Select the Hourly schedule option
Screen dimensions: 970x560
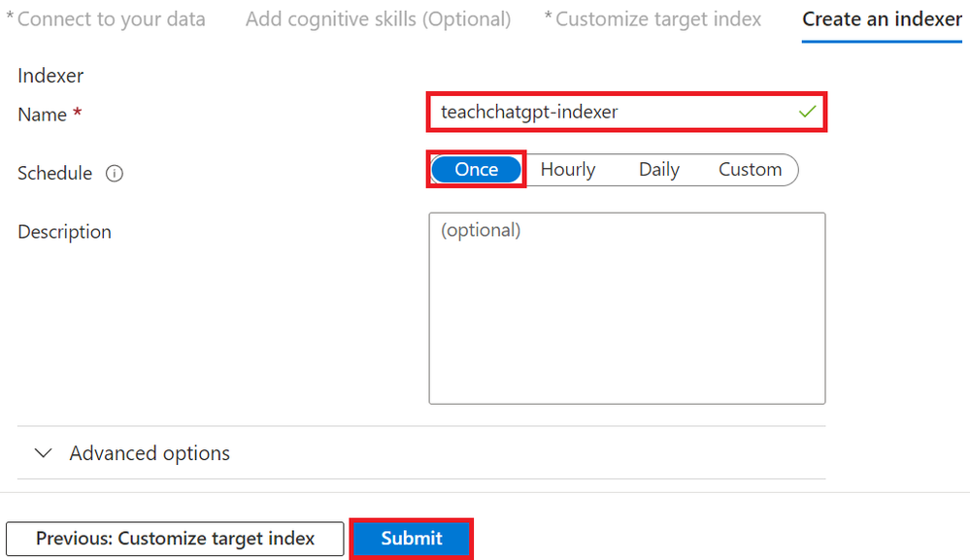[568, 170]
